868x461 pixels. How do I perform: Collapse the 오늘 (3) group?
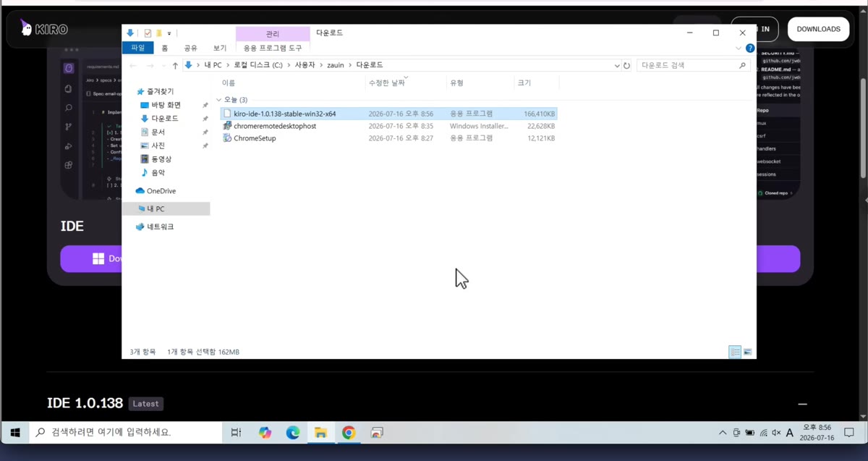(x=219, y=100)
